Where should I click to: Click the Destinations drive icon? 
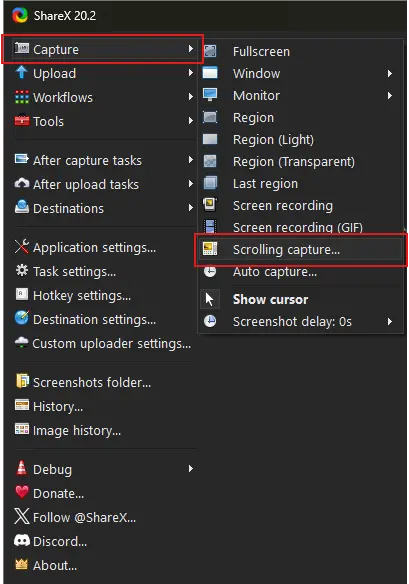click(22, 207)
